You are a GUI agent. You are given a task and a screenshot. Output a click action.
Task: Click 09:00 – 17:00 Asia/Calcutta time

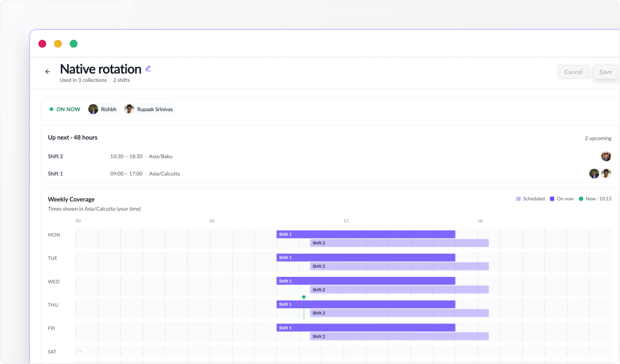tap(145, 174)
